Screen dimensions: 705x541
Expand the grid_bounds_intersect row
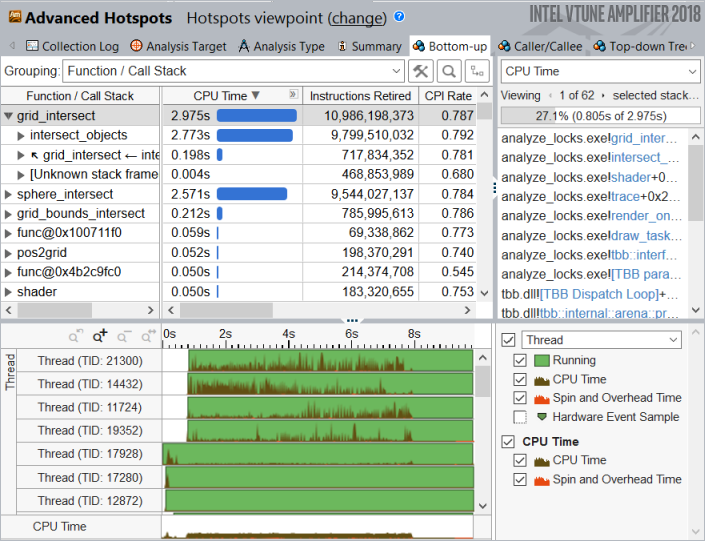[x=8, y=214]
